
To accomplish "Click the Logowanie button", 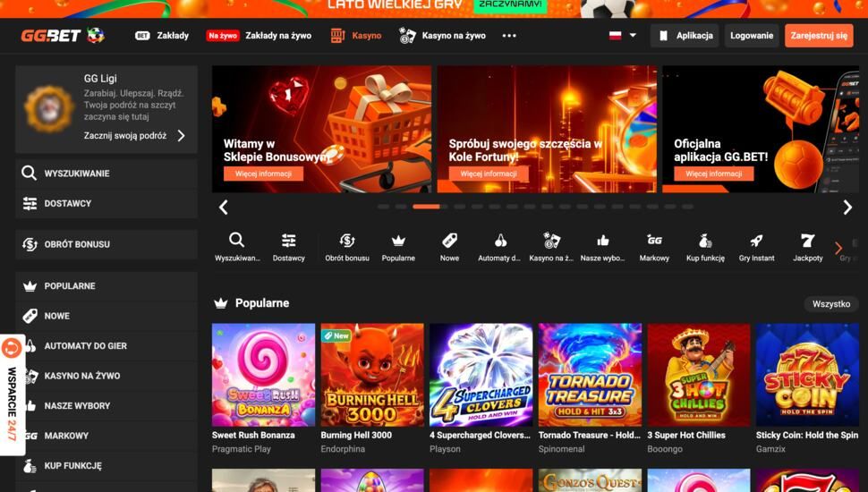I will [751, 36].
